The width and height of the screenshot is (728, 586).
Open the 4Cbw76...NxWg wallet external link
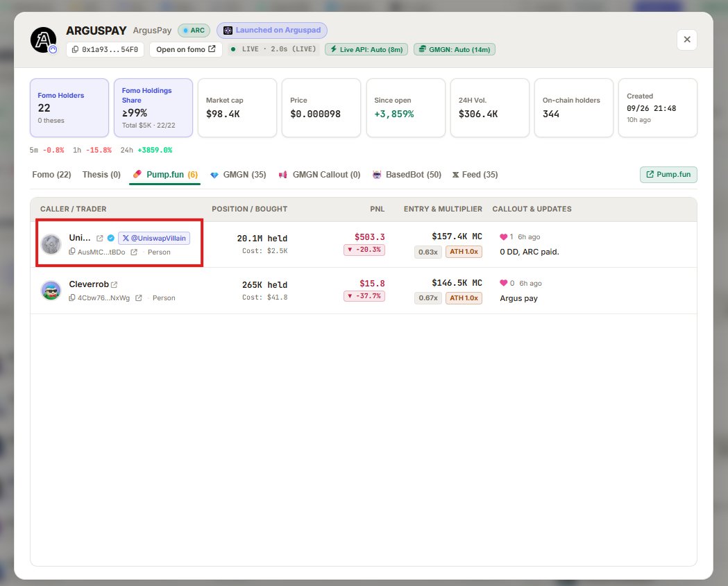click(x=138, y=298)
